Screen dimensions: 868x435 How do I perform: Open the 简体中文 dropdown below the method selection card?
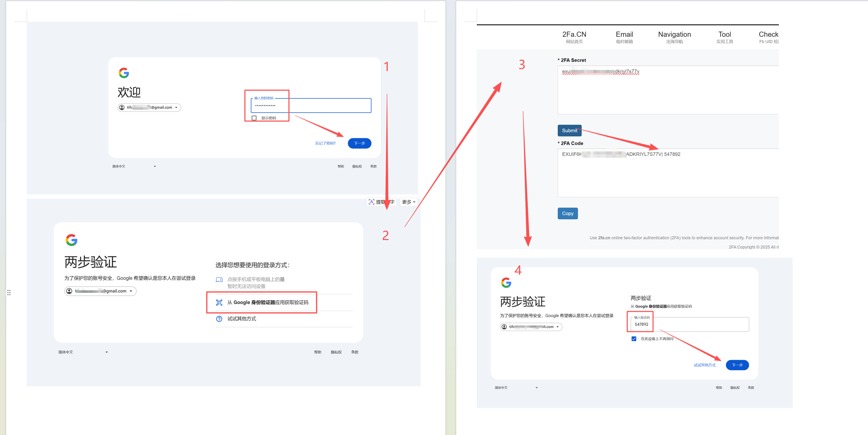[x=83, y=352]
